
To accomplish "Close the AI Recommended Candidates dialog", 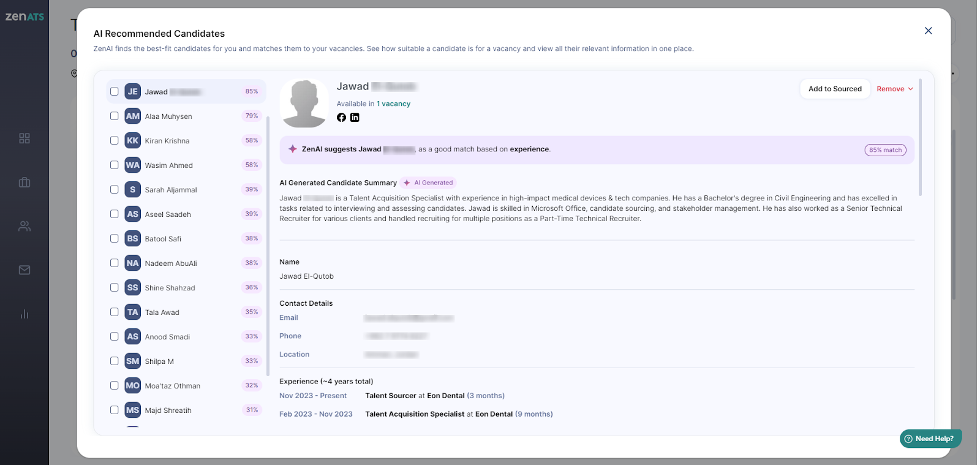I will click(x=929, y=31).
